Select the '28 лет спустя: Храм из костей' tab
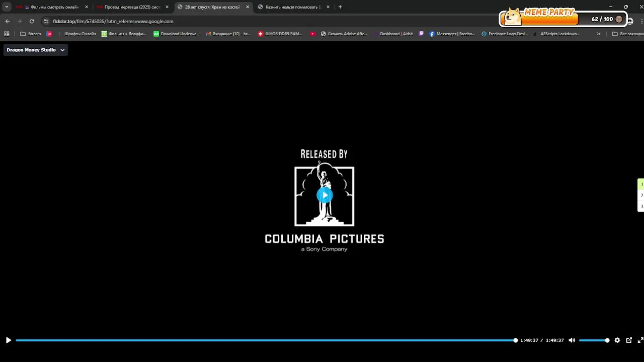Screen dimensions: 644x362 click(213, 7)
